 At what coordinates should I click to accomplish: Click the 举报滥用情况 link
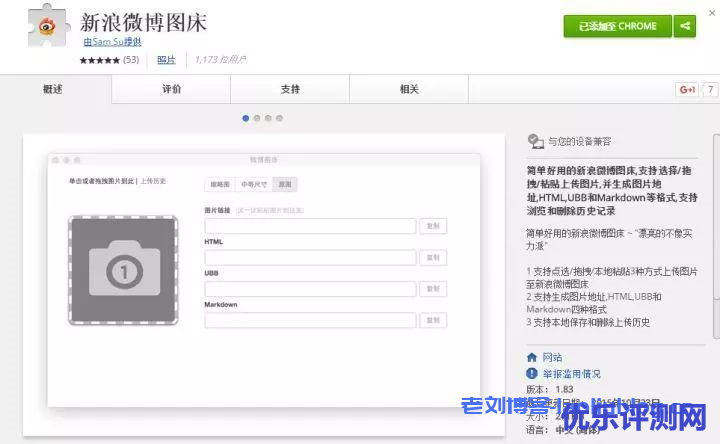point(571,374)
